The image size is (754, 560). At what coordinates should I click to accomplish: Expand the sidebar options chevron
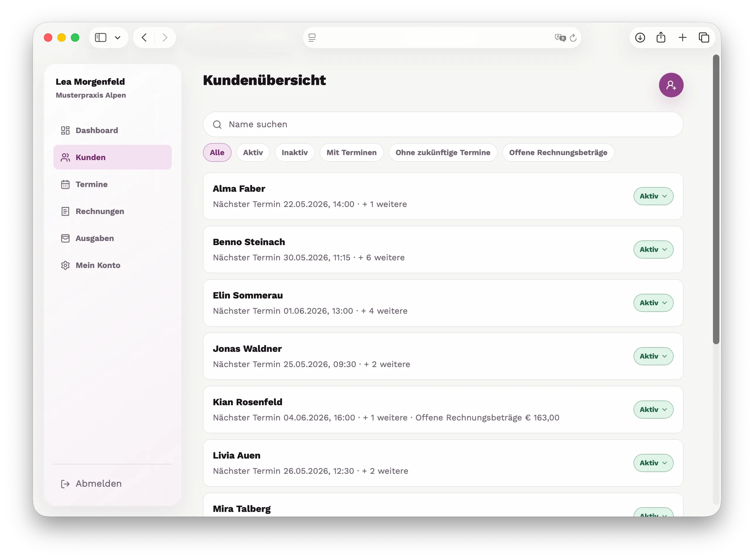(118, 38)
